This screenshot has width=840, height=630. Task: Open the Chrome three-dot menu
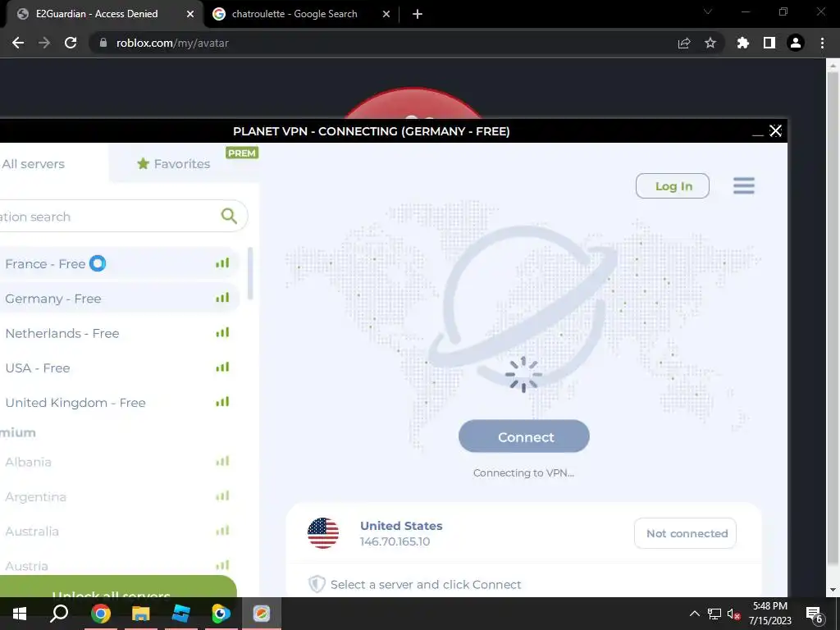(822, 43)
